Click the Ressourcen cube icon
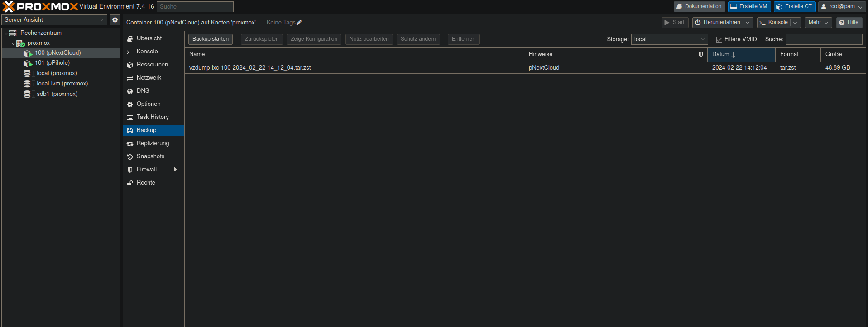868x327 pixels. [130, 65]
